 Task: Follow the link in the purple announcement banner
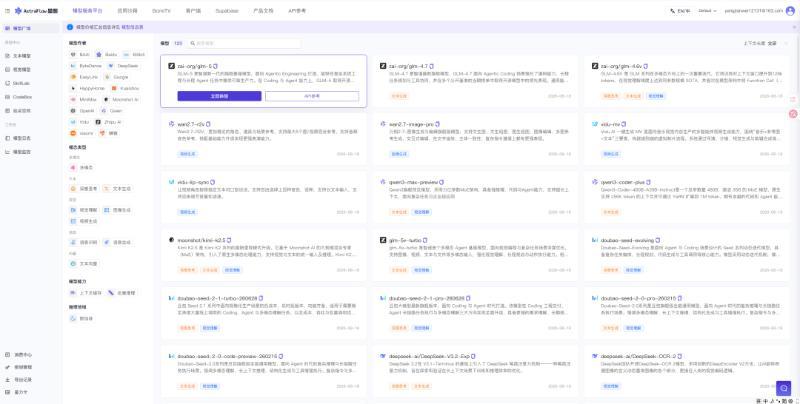click(132, 27)
